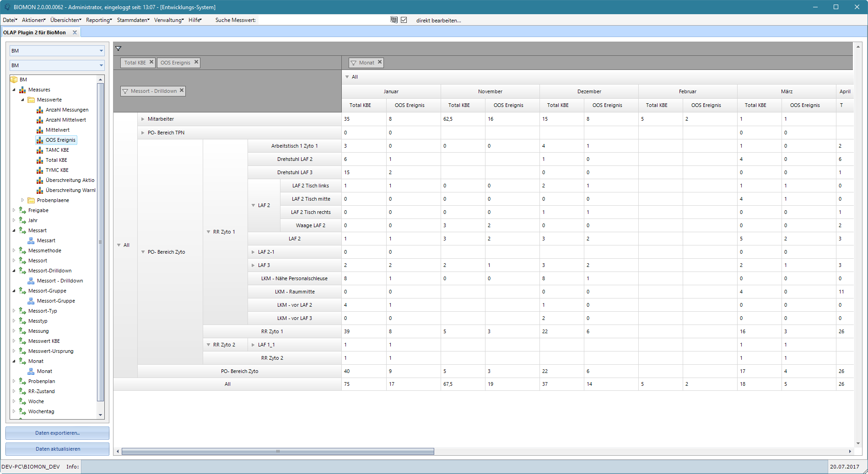Click the Freigabe dimension icon
This screenshot has width=868, height=474.
tap(22, 210)
